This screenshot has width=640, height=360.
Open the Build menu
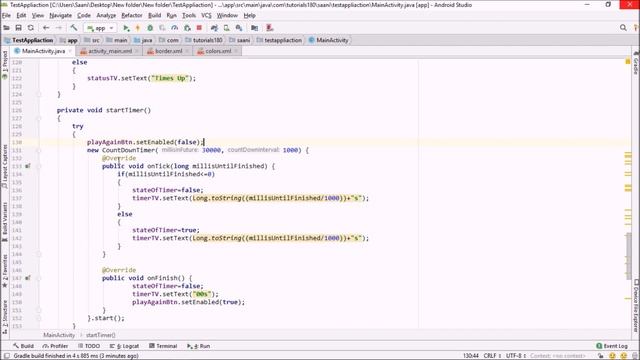154,16
